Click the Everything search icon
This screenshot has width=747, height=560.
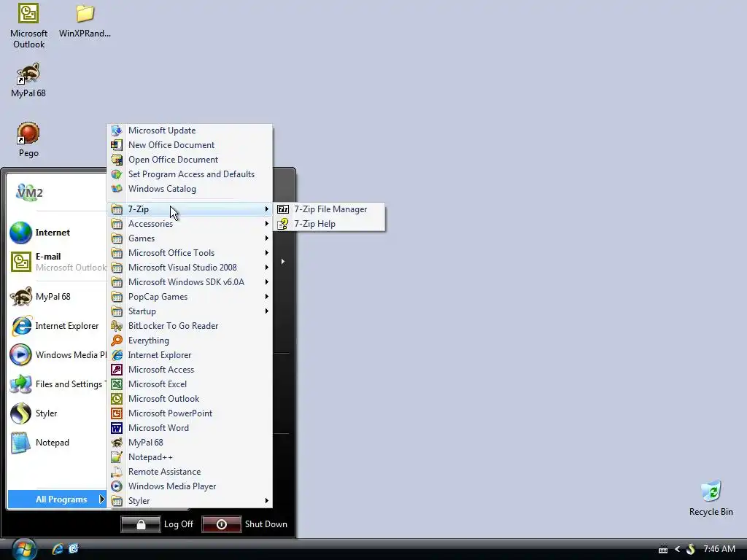point(117,341)
